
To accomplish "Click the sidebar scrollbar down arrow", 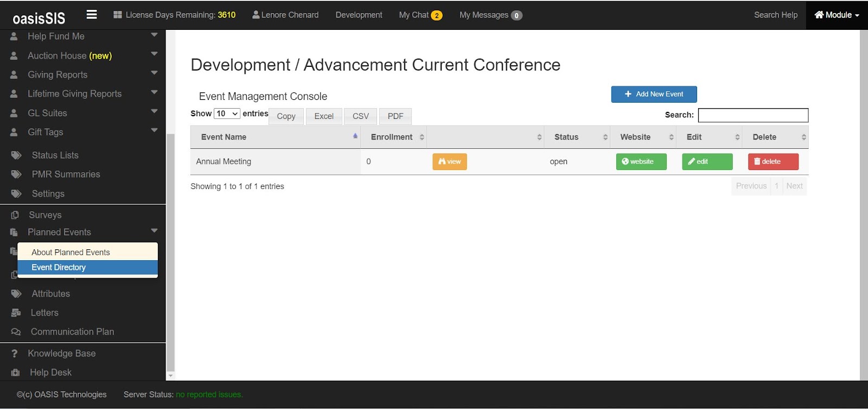I will coord(170,376).
